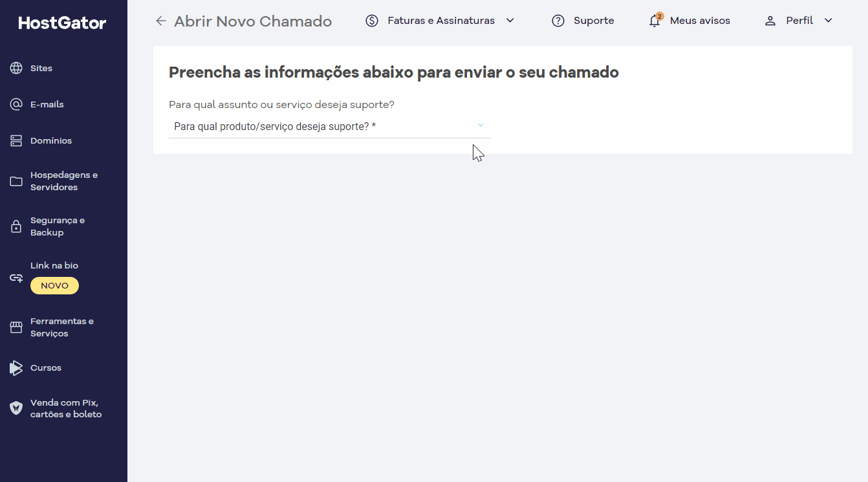Screen dimensions: 868x482
Task: Open Domínios menu item
Action: (51, 140)
